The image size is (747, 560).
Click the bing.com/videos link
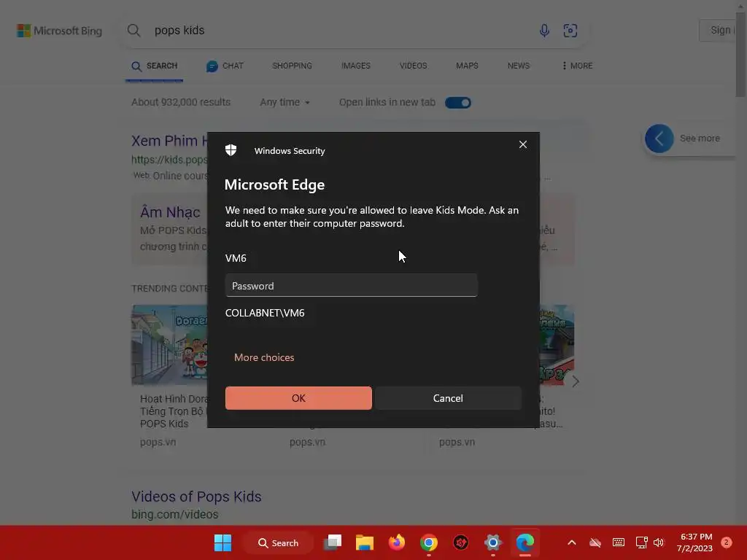[x=175, y=514]
